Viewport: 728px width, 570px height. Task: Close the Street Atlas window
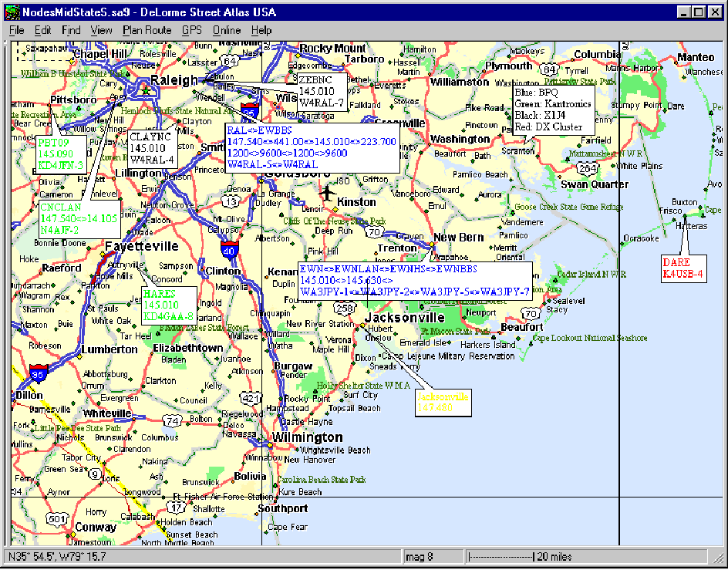(715, 12)
